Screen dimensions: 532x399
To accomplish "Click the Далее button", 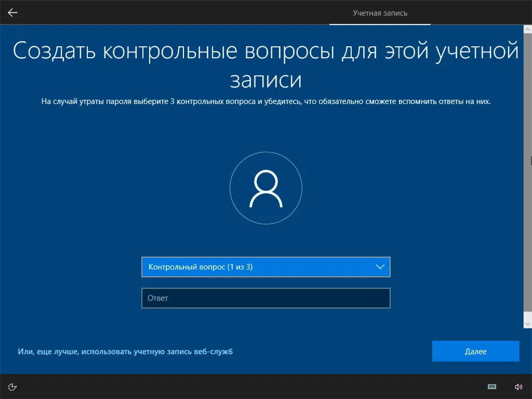I will pos(476,351).
